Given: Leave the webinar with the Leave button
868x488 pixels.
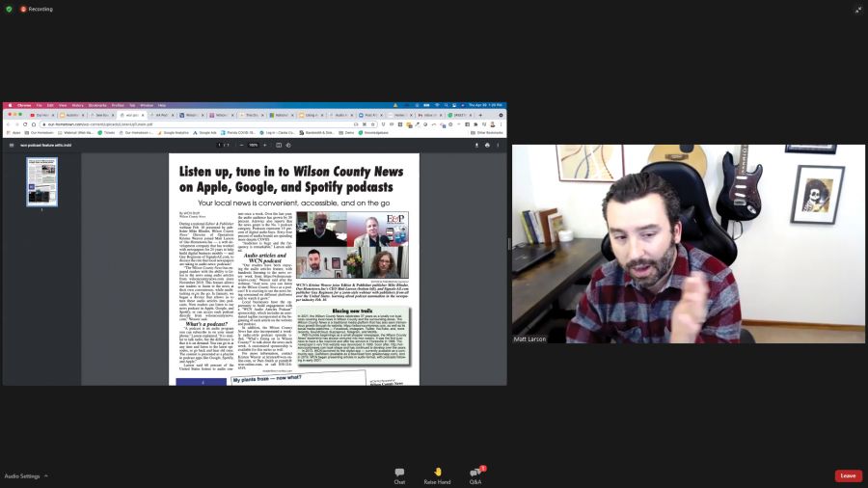Looking at the screenshot, I should [848, 475].
